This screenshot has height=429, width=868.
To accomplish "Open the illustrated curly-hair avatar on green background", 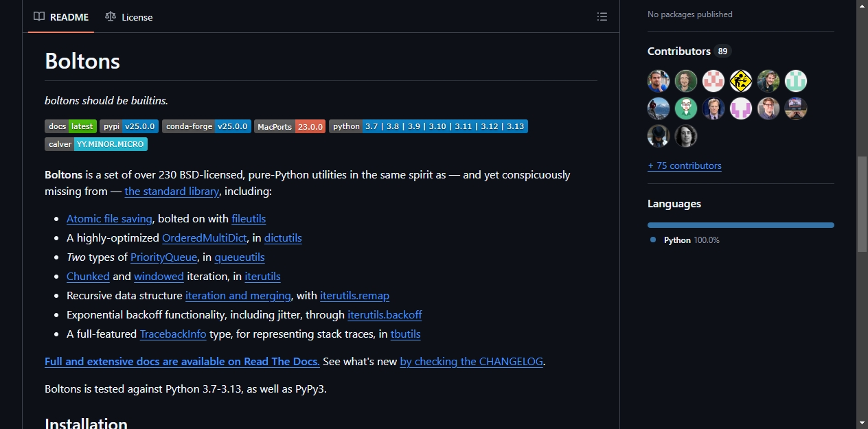I will [x=686, y=81].
